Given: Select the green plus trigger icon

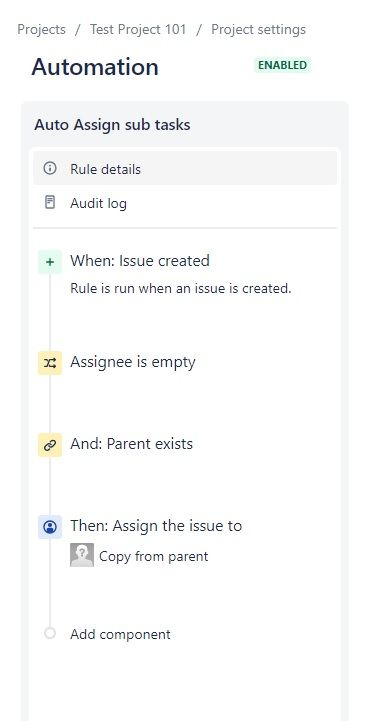Looking at the screenshot, I should click(x=50, y=262).
